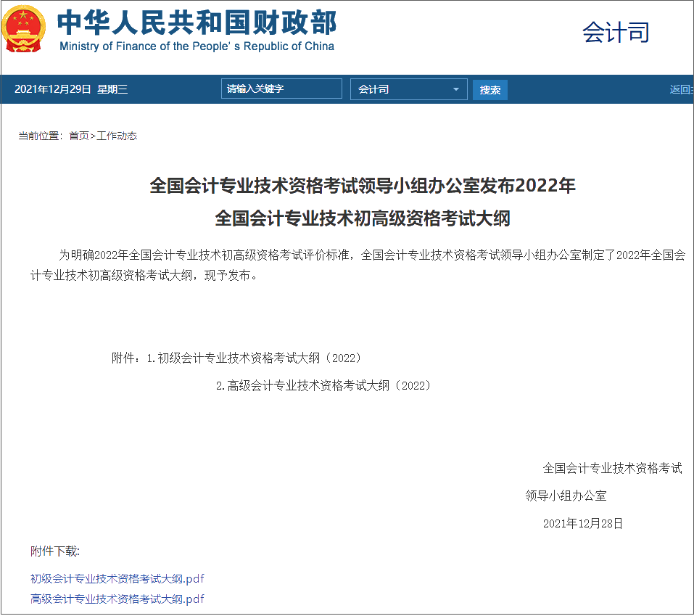
Task: Click the dropdown arrow beside 会计司
Action: coord(456,89)
